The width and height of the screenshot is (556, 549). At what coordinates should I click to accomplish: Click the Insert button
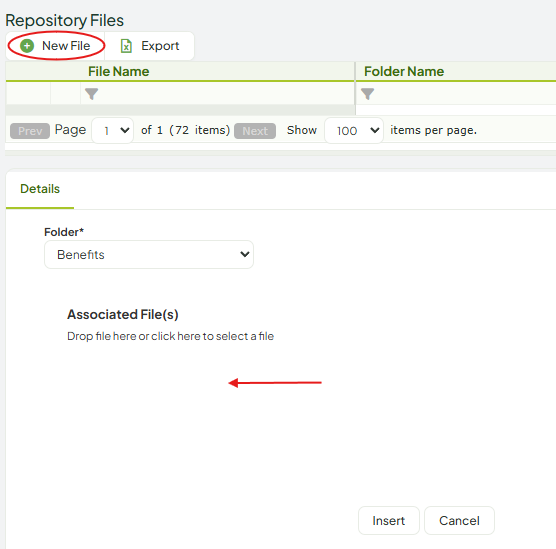(x=389, y=520)
